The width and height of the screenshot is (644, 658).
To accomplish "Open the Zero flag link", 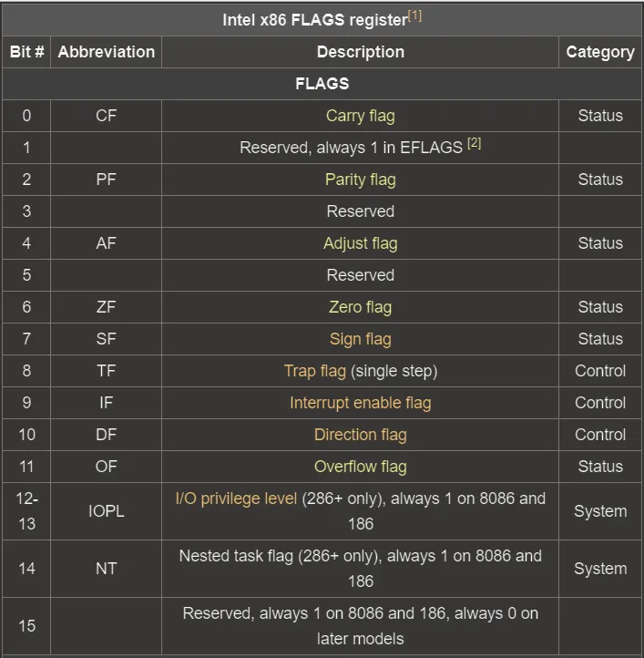I will (361, 307).
